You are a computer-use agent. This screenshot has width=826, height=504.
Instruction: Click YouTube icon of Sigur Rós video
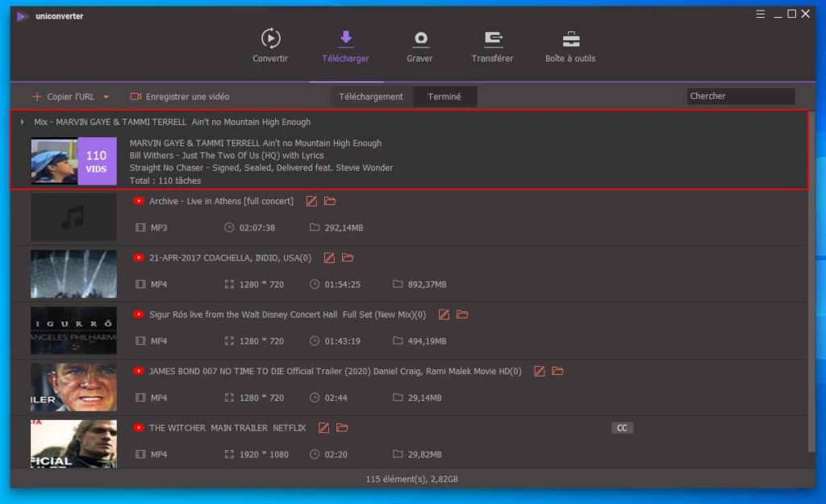pos(139,315)
